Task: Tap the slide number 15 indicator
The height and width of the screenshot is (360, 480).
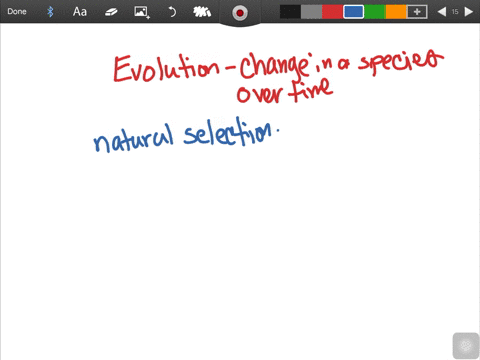Action: [x=455, y=12]
